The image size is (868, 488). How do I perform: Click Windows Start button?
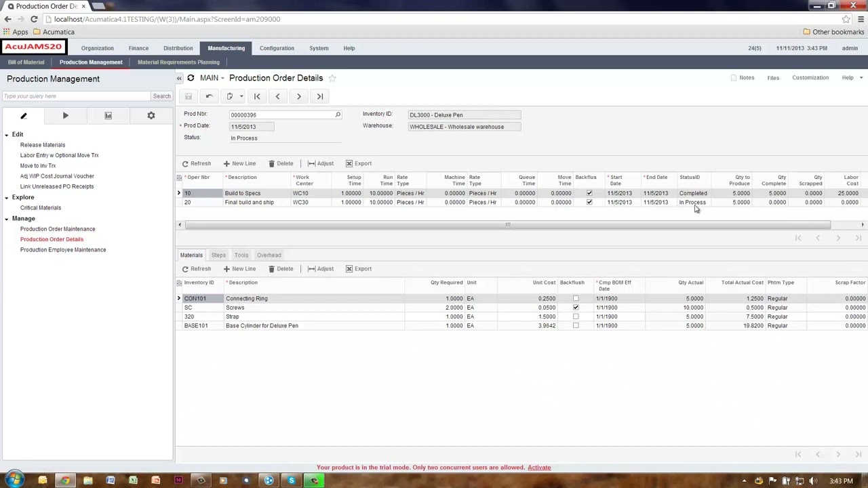14,481
